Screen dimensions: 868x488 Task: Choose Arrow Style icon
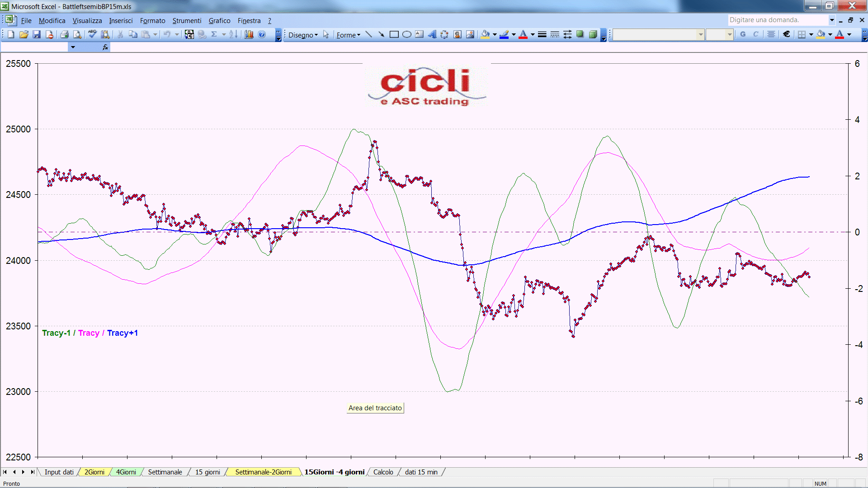point(567,34)
